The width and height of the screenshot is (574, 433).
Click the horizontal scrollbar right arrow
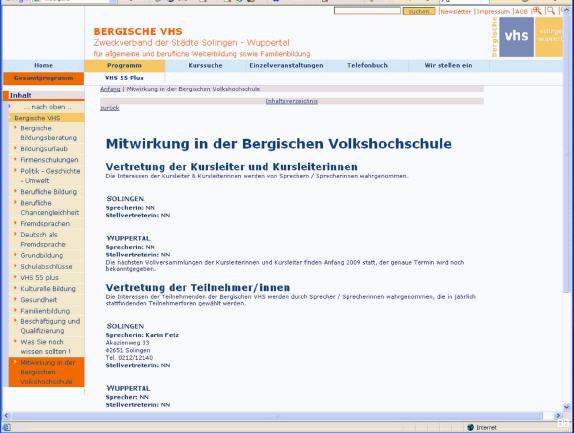[558, 415]
